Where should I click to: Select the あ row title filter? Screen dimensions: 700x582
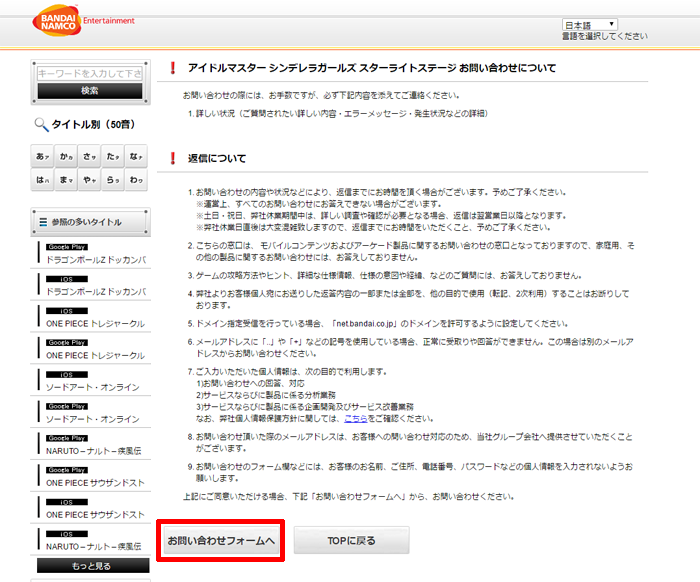[x=42, y=156]
